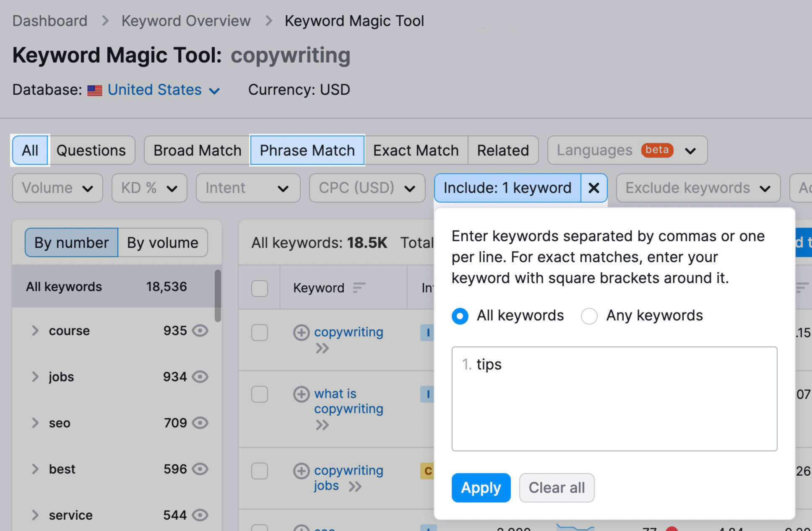This screenshot has width=812, height=531.
Task: Open details arrows for copywriting jobs
Action: coord(355,487)
